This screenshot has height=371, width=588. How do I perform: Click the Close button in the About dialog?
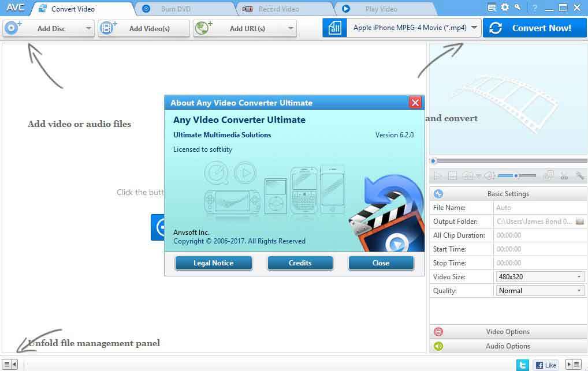coord(381,263)
